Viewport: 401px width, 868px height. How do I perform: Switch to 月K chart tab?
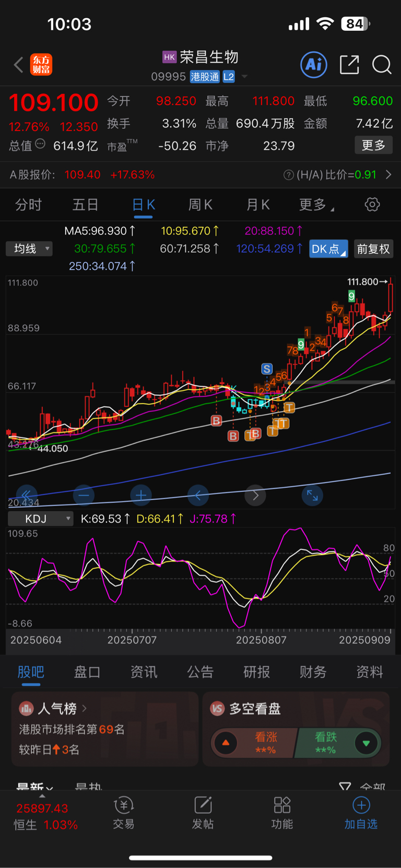click(x=258, y=205)
